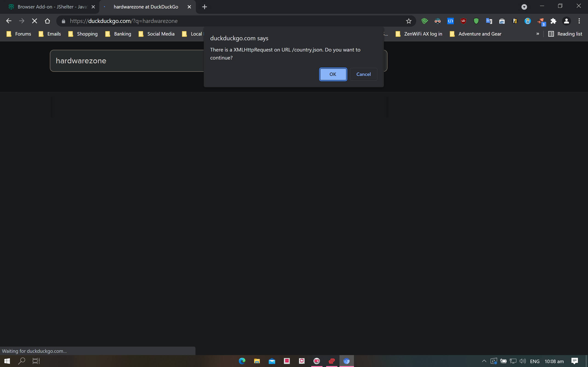Click the Cookie AutoDelete extension icon
Viewport: 588px width, 367px height.
(528, 21)
